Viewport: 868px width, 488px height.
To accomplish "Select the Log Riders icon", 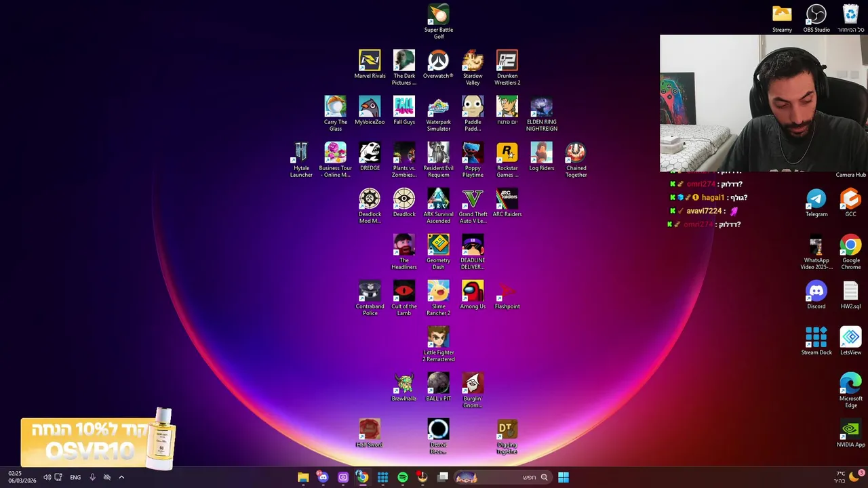I will tap(542, 157).
